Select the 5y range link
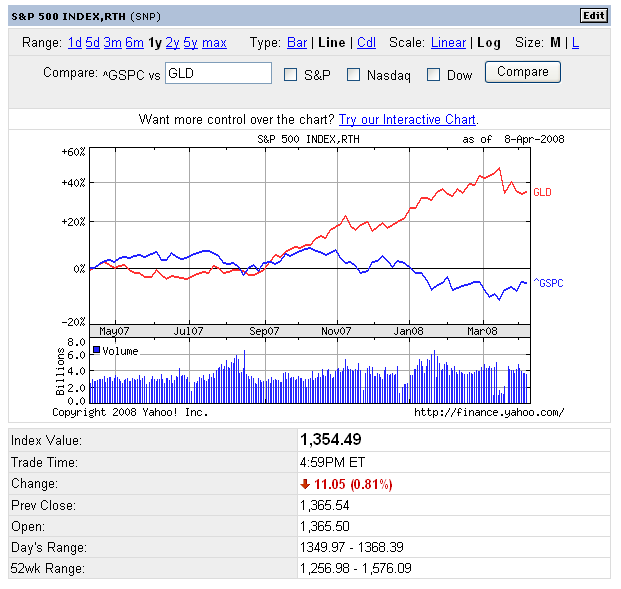621x589 pixels. [190, 43]
